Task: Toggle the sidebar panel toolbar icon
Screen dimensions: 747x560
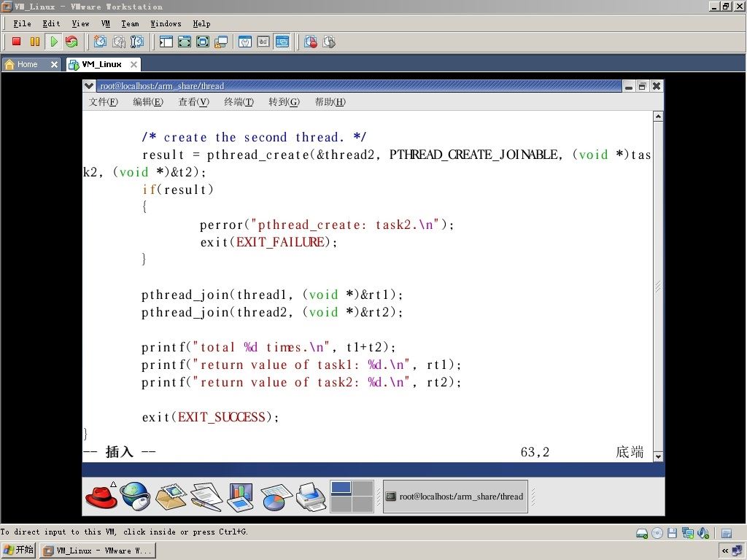Action: [166, 42]
